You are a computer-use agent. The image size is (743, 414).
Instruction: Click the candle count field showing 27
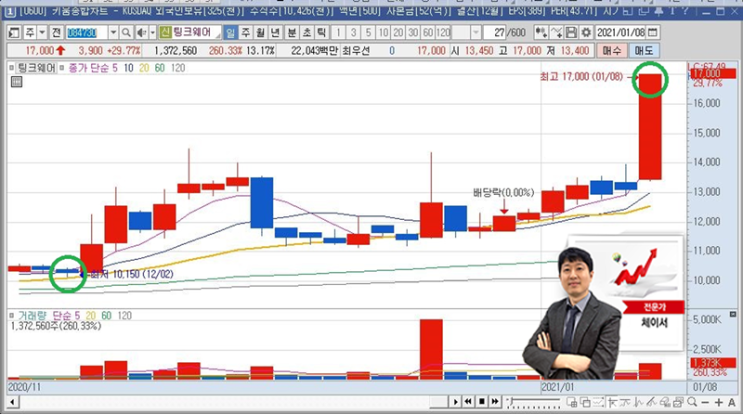click(x=495, y=33)
